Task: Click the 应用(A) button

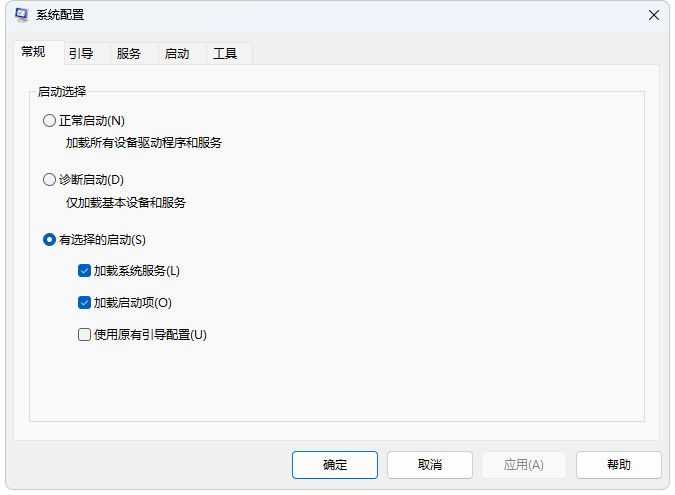Action: tap(524, 465)
